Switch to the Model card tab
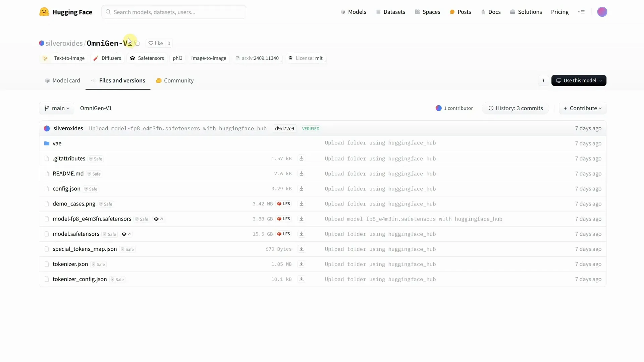Screen dimensions: 644x362 62,80
